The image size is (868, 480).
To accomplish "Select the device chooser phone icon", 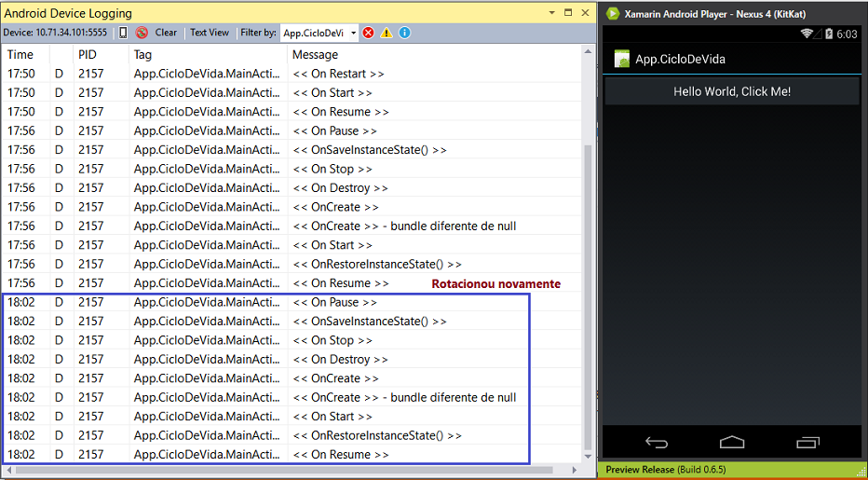I will (123, 33).
